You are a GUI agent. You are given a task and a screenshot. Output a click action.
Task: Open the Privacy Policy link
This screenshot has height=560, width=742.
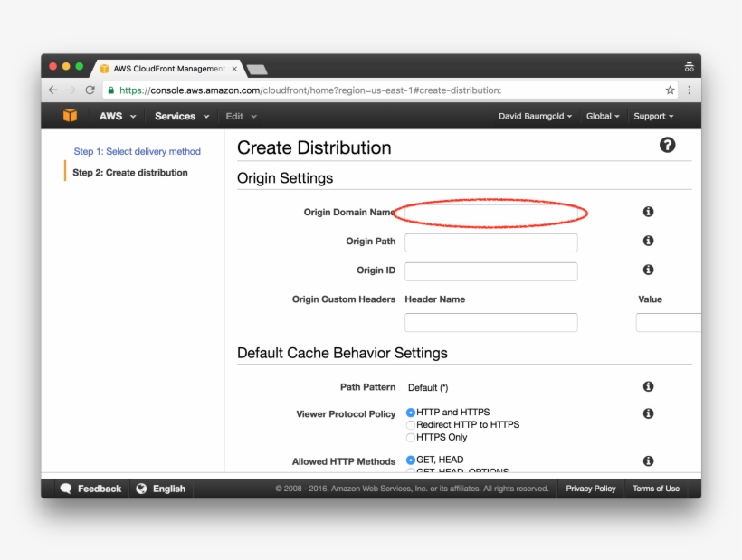pos(591,489)
